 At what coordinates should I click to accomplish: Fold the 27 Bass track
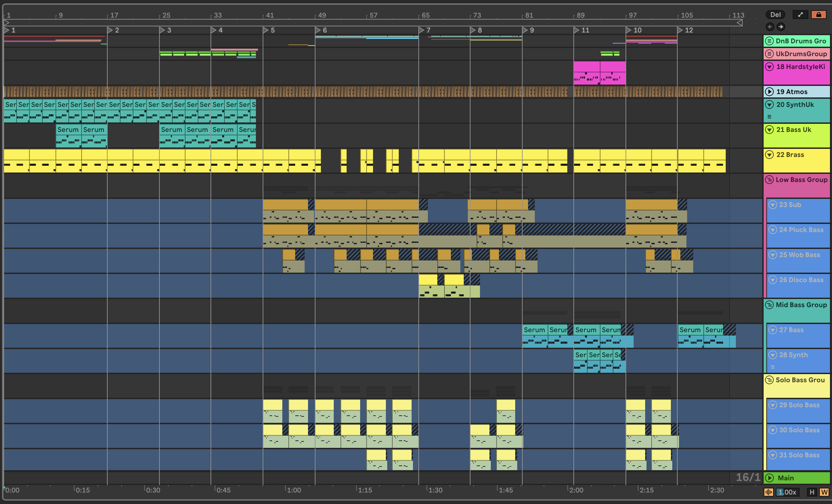coord(772,330)
